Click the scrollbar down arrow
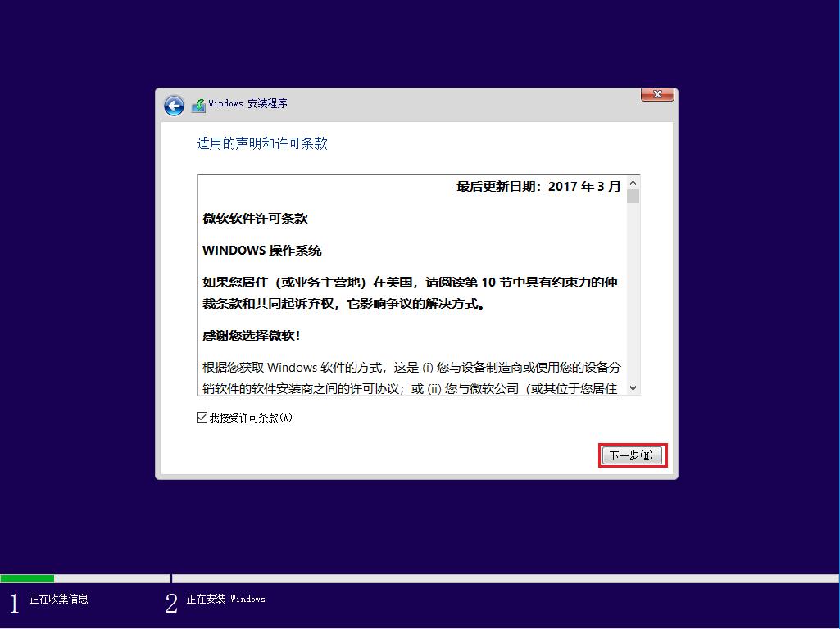 pos(633,389)
